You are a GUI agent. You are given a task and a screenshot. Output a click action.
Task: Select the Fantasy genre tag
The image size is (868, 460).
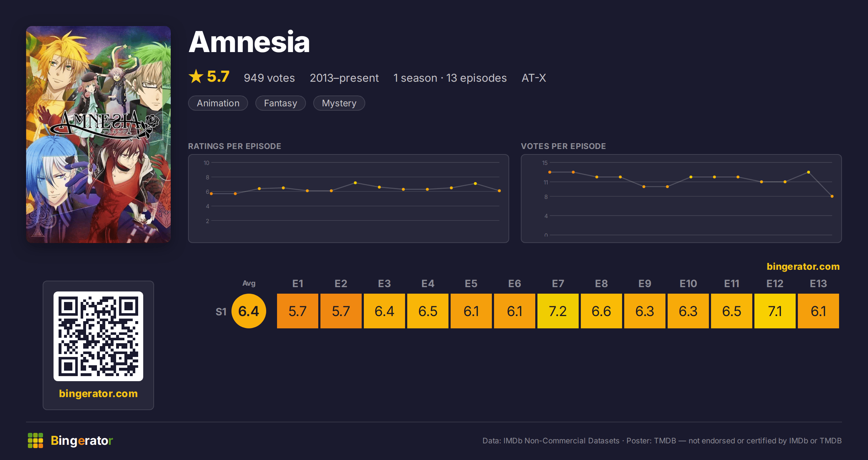click(x=281, y=103)
